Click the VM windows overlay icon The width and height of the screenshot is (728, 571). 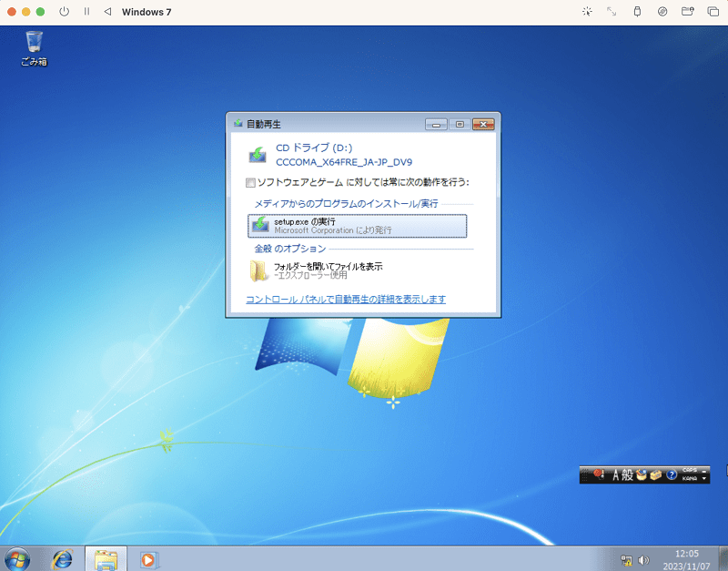click(713, 12)
